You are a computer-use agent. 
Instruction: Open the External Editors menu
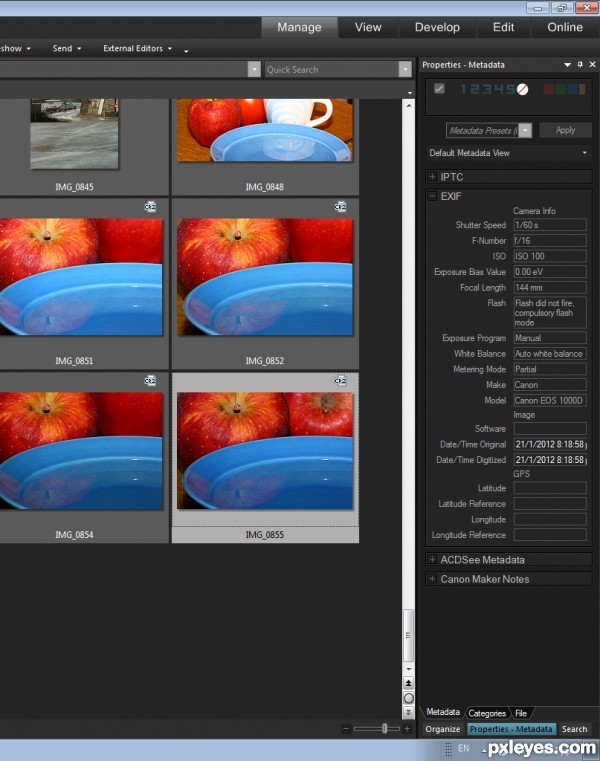137,49
